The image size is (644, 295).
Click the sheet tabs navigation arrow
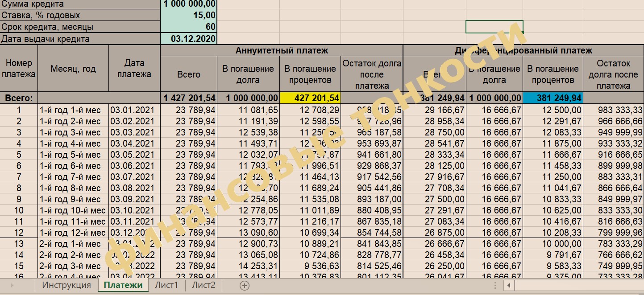[11, 286]
